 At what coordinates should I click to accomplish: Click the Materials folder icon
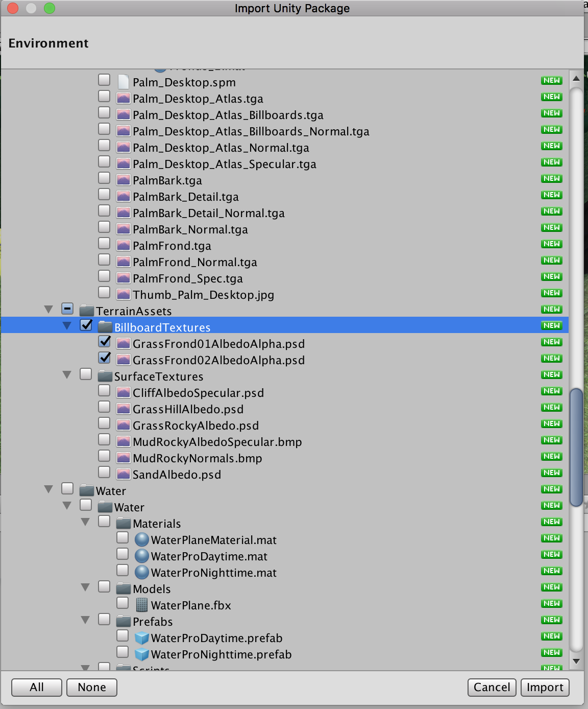click(x=124, y=523)
